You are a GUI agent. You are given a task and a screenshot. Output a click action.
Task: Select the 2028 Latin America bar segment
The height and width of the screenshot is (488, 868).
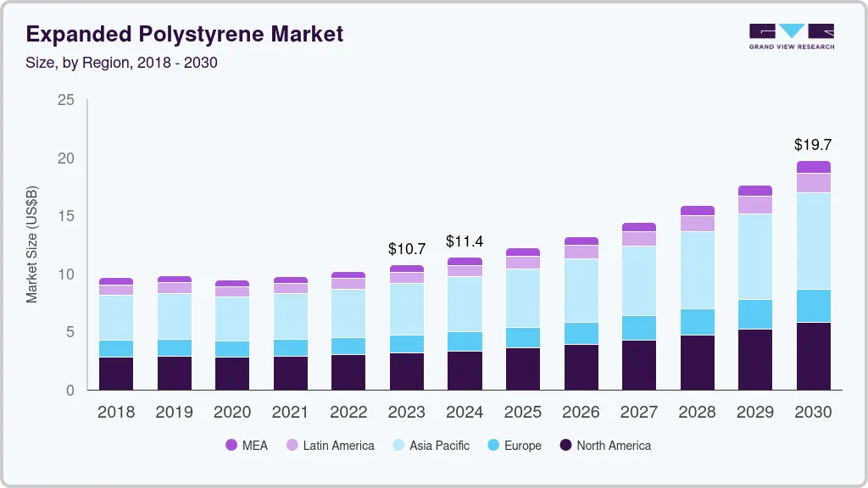[698, 224]
